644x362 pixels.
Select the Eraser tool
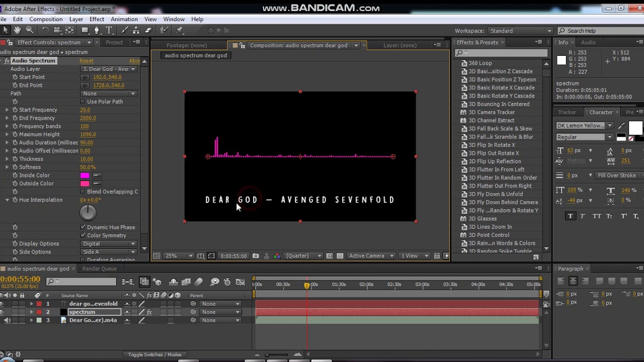tap(148, 31)
